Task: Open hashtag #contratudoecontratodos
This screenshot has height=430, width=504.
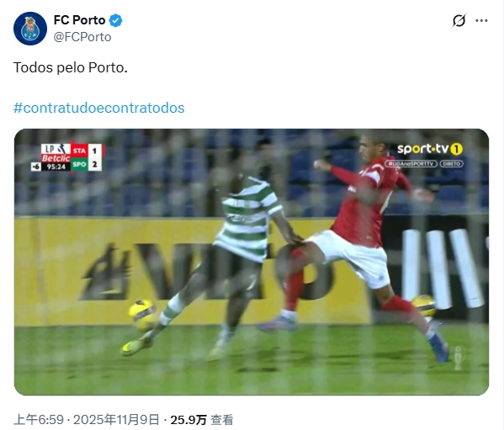Action: (x=99, y=108)
